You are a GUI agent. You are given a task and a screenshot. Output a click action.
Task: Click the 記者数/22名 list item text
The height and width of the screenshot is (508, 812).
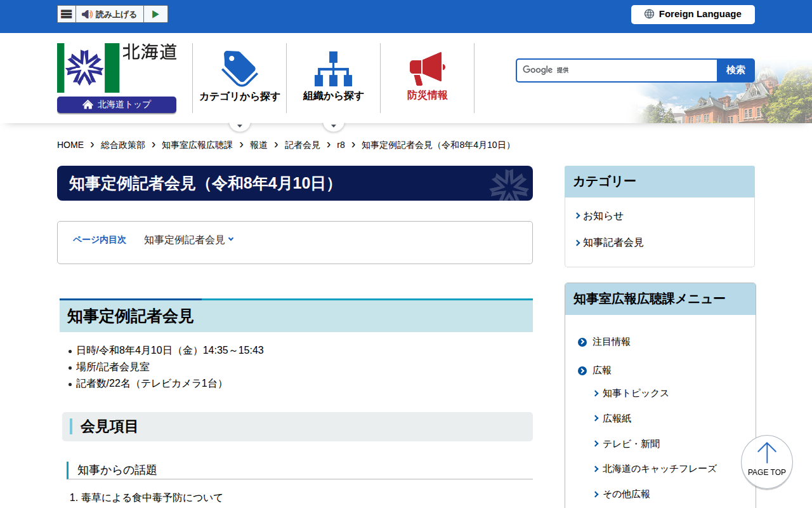tap(152, 384)
